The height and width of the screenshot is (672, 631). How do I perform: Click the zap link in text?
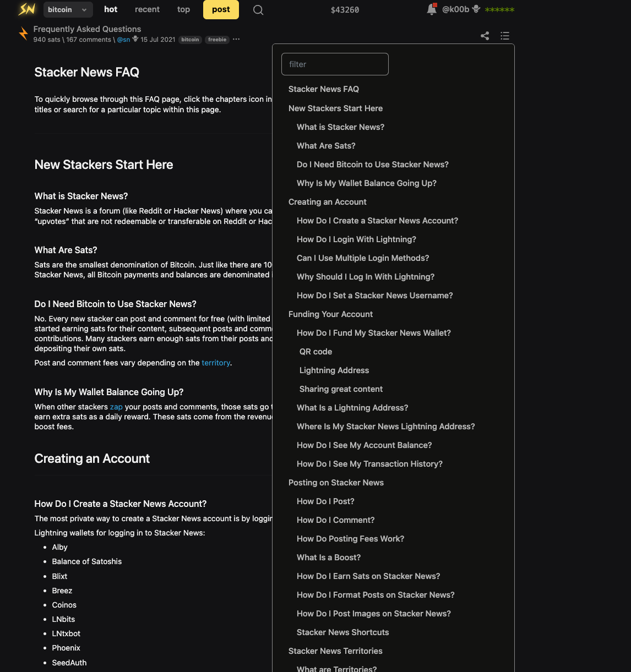[x=116, y=407]
